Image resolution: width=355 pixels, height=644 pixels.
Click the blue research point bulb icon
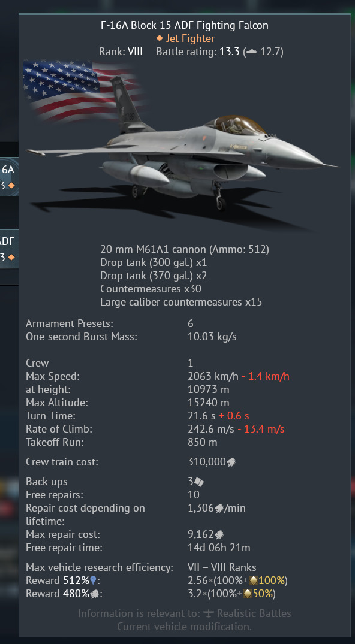click(93, 580)
